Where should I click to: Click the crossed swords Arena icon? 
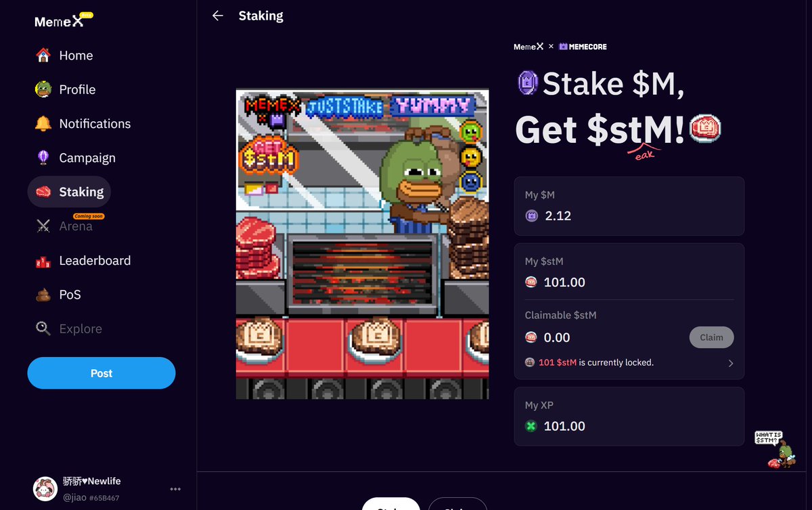coord(43,226)
